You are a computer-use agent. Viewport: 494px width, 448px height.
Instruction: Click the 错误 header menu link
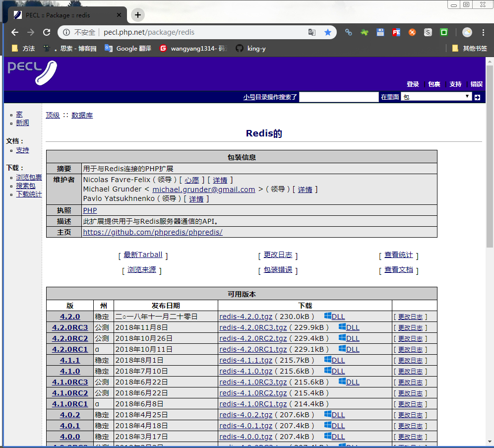(476, 84)
